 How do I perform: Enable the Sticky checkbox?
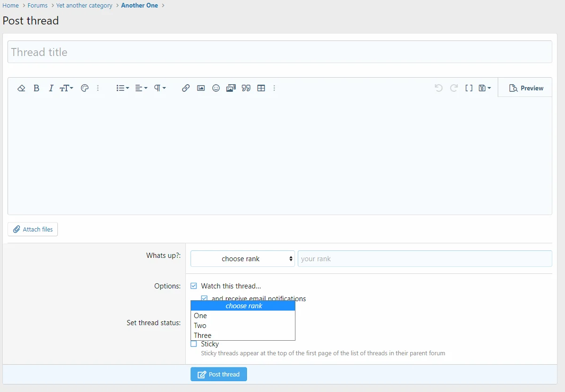[194, 344]
